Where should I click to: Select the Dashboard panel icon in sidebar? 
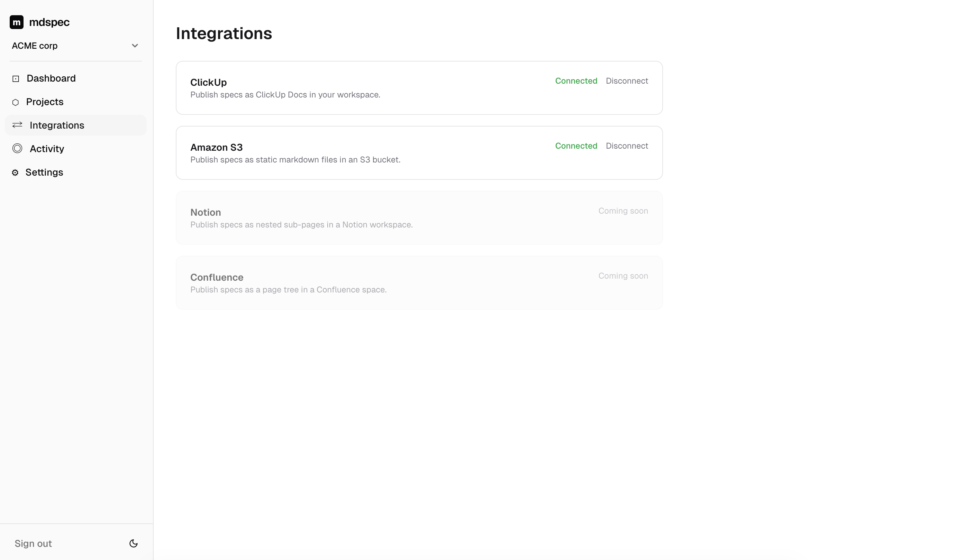15,78
